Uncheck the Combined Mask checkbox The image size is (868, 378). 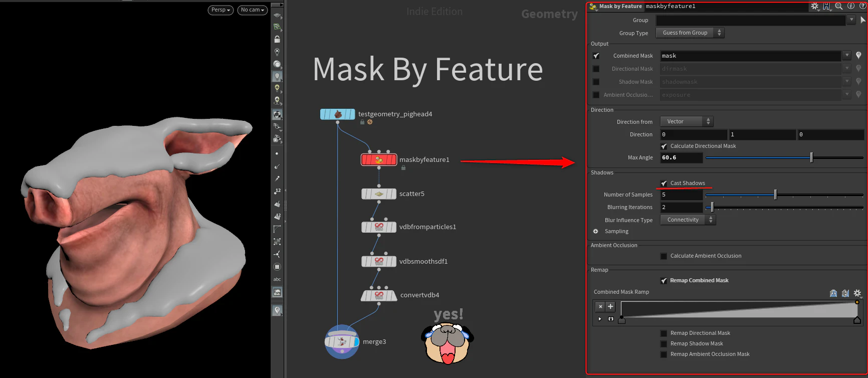click(x=596, y=56)
